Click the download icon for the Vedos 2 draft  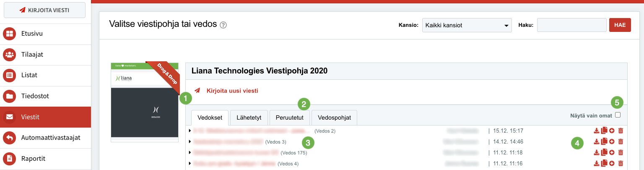coord(597,131)
